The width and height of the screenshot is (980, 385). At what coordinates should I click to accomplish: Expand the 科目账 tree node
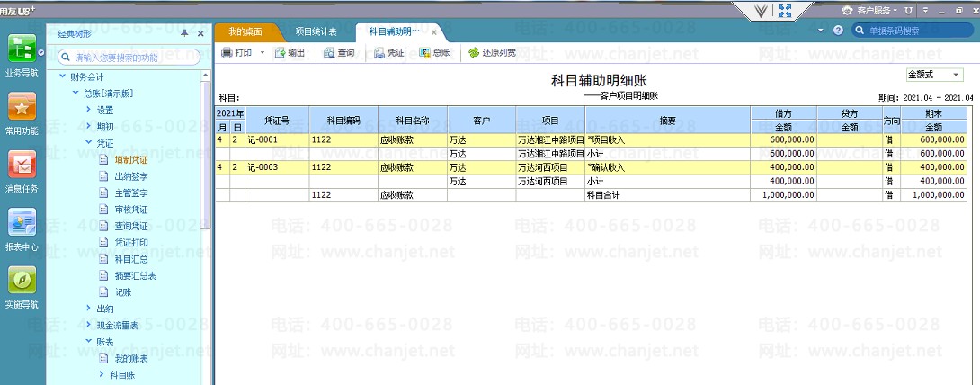coord(102,374)
